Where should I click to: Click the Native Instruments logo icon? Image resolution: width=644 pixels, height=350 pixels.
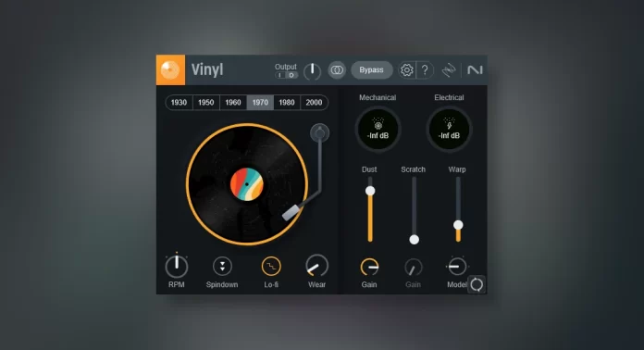coord(475,70)
